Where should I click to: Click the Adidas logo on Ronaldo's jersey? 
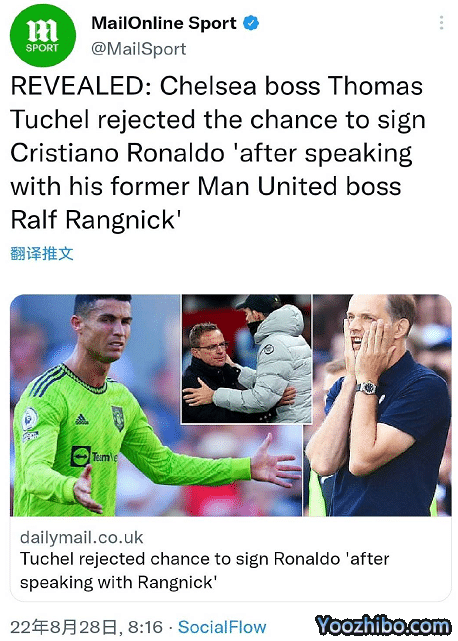(x=81, y=420)
